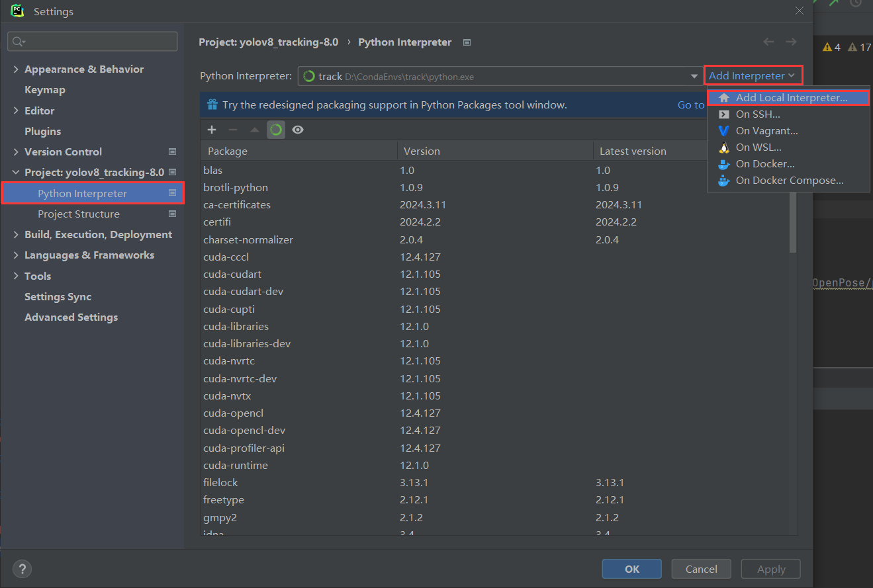Expand the Tools section
This screenshot has width=873, height=588.
[x=16, y=276]
